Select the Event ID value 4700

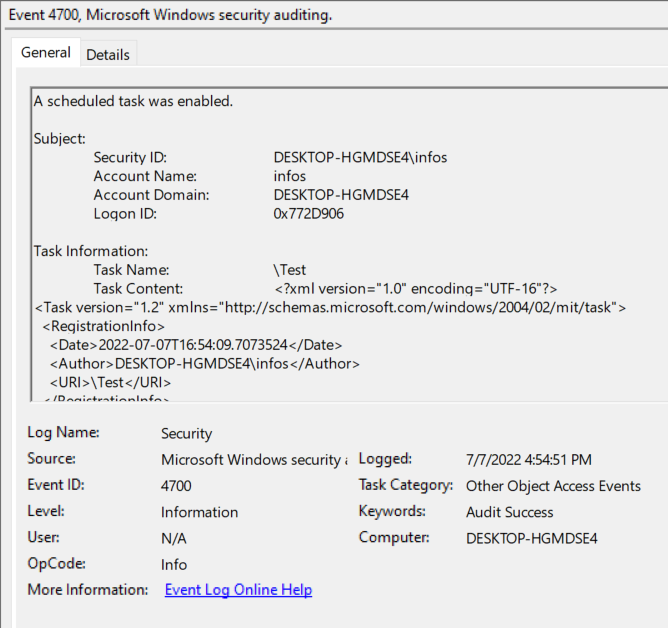pos(176,486)
